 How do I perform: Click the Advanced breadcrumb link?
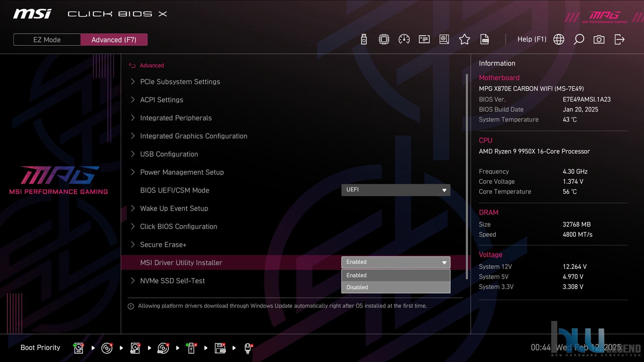(x=152, y=65)
